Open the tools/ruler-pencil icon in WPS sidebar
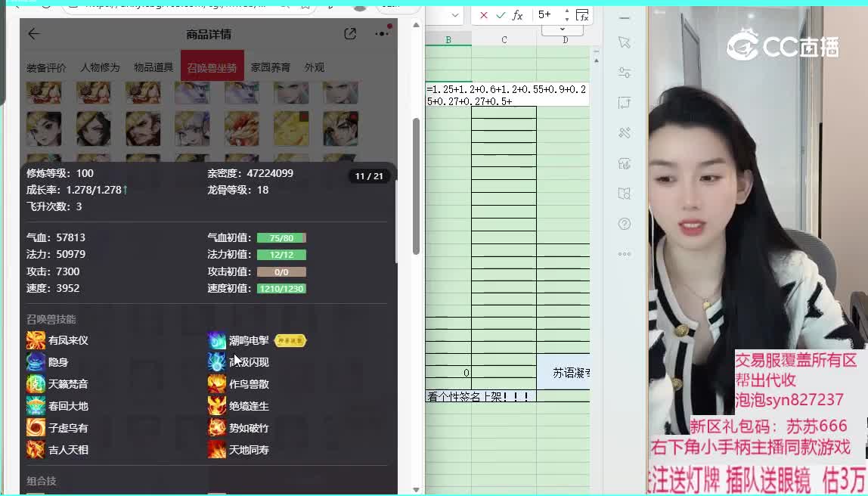This screenshot has width=868, height=496. [625, 133]
